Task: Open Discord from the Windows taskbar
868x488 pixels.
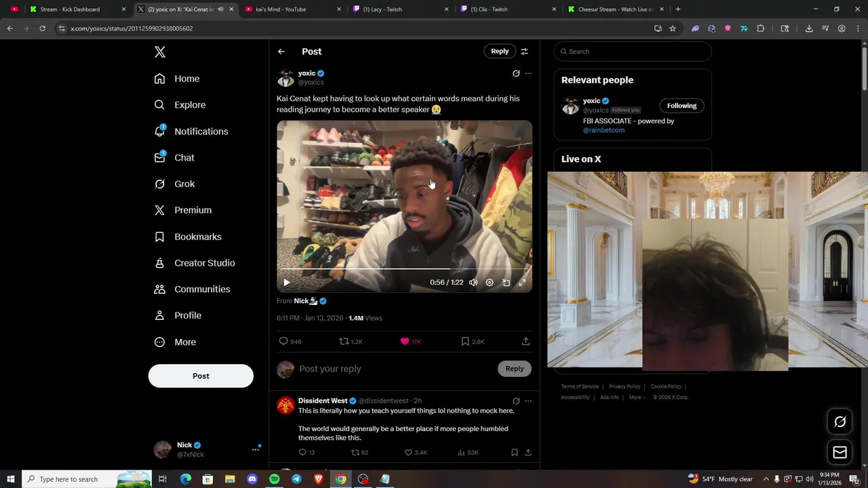Action: pyautogui.click(x=252, y=479)
